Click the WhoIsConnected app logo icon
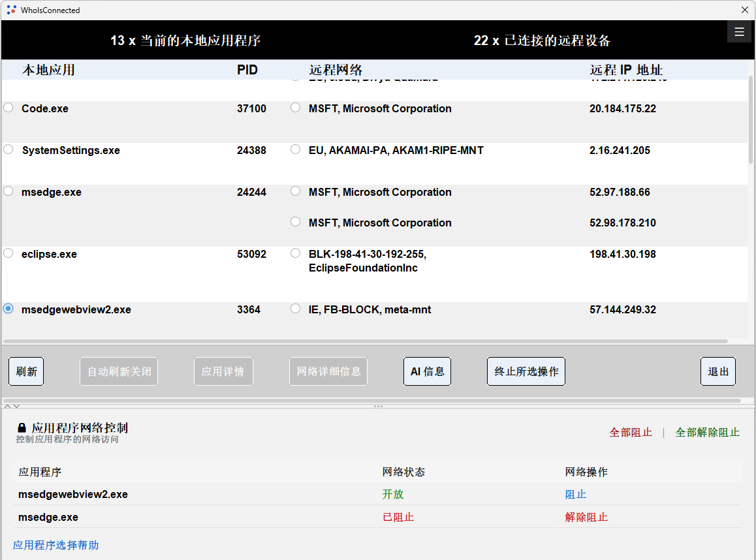 click(12, 10)
